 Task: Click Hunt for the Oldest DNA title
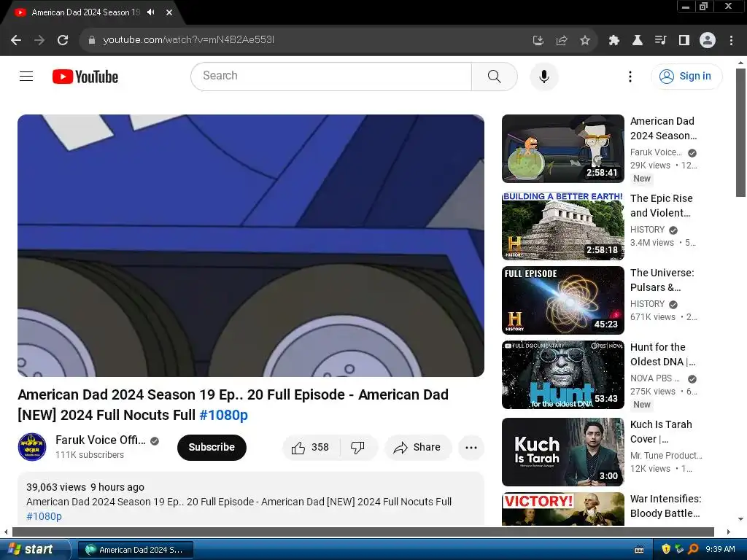(662, 354)
